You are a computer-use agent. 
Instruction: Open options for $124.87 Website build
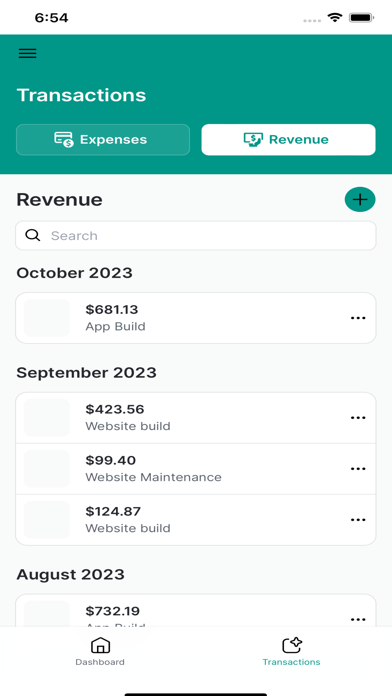coord(358,520)
